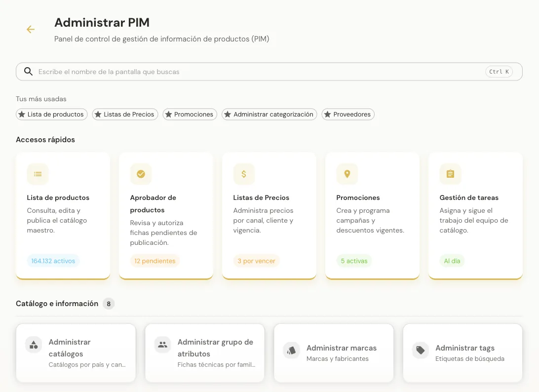Open the Gestión de tareas card title

pyautogui.click(x=469, y=197)
